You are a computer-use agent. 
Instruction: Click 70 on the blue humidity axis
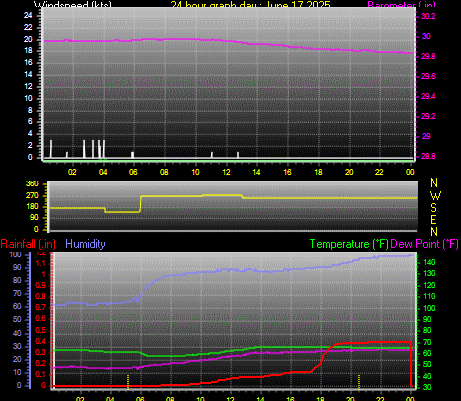(17, 294)
